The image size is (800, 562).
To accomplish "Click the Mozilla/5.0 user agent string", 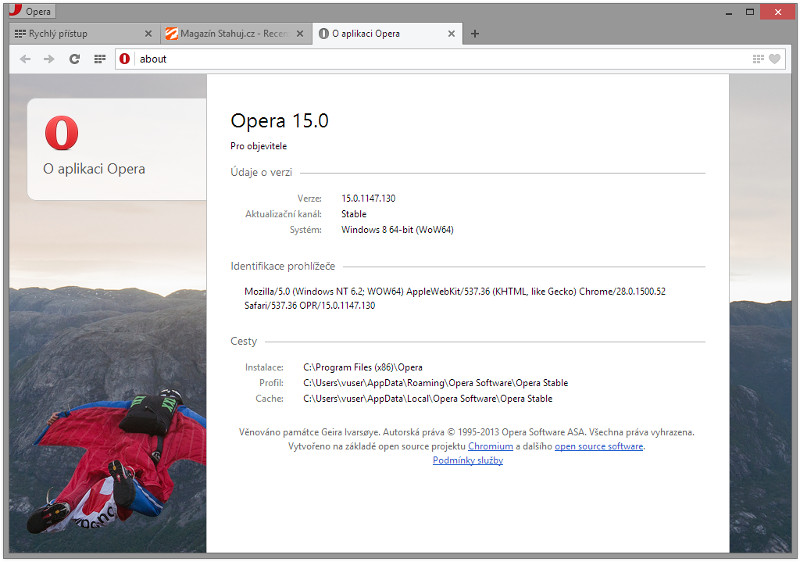I will click(455, 299).
